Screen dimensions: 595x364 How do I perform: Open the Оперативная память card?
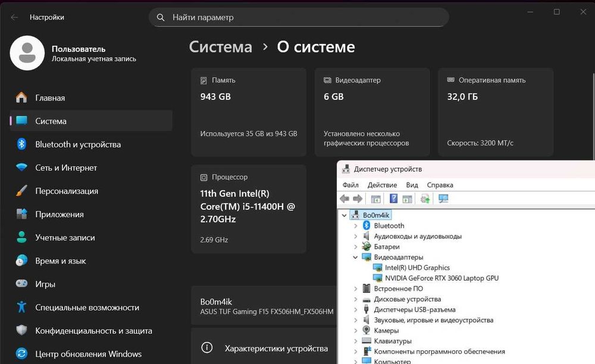(496, 112)
